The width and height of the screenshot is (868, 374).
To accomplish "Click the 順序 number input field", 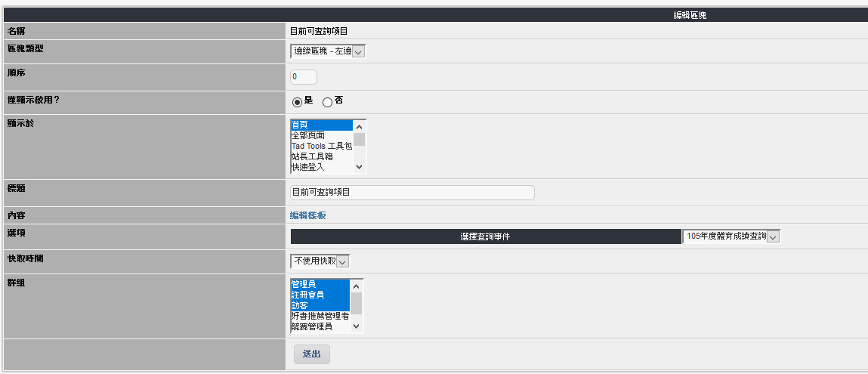I will pos(304,77).
